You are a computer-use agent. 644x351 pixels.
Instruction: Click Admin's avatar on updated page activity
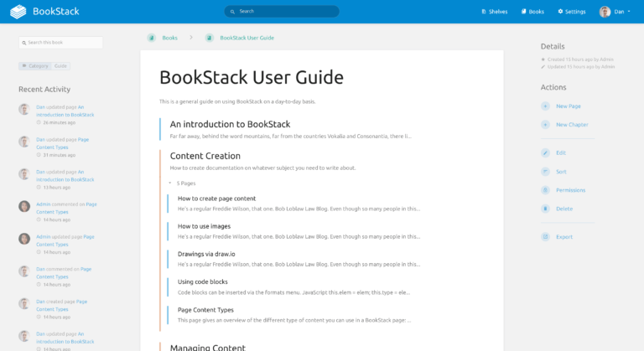tap(24, 239)
